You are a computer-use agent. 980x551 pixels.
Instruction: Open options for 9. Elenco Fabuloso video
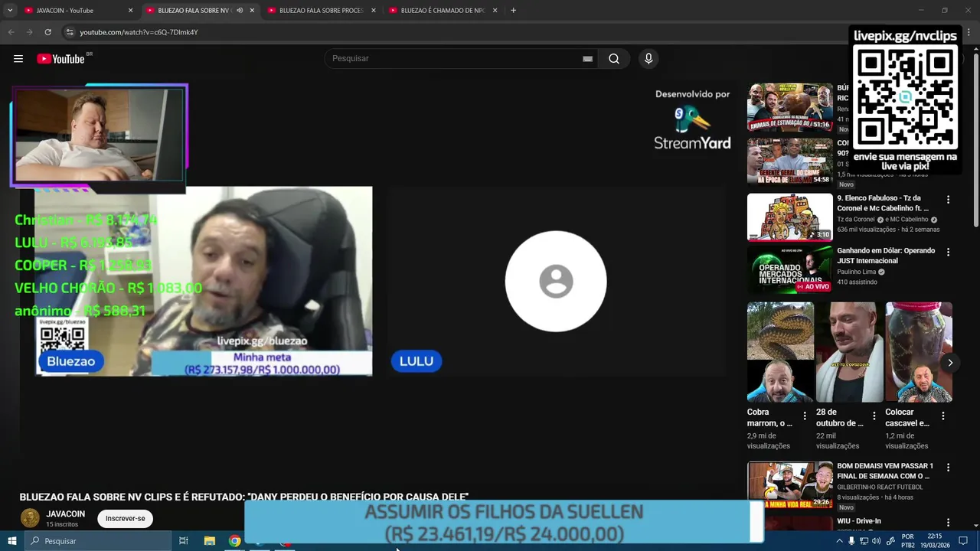point(948,200)
